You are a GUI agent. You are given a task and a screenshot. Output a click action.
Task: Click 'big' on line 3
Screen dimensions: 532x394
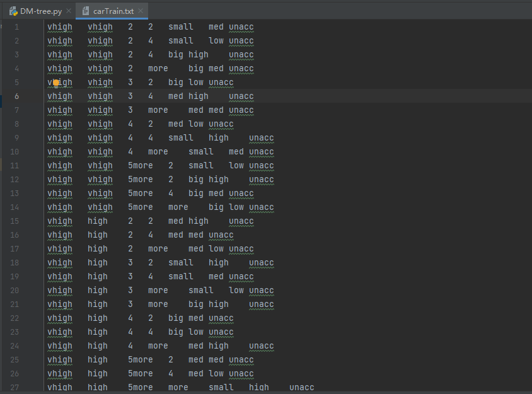(x=176, y=55)
